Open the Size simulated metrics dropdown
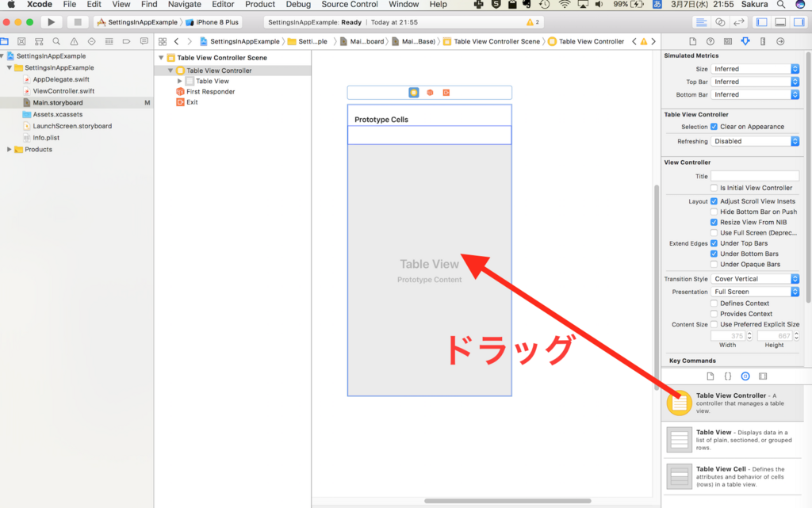 [755, 69]
